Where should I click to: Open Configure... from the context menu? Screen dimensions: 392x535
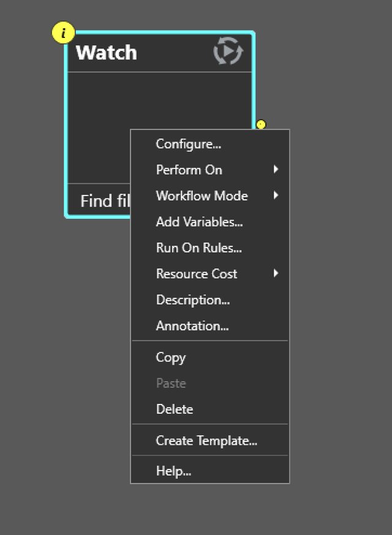(x=210, y=144)
